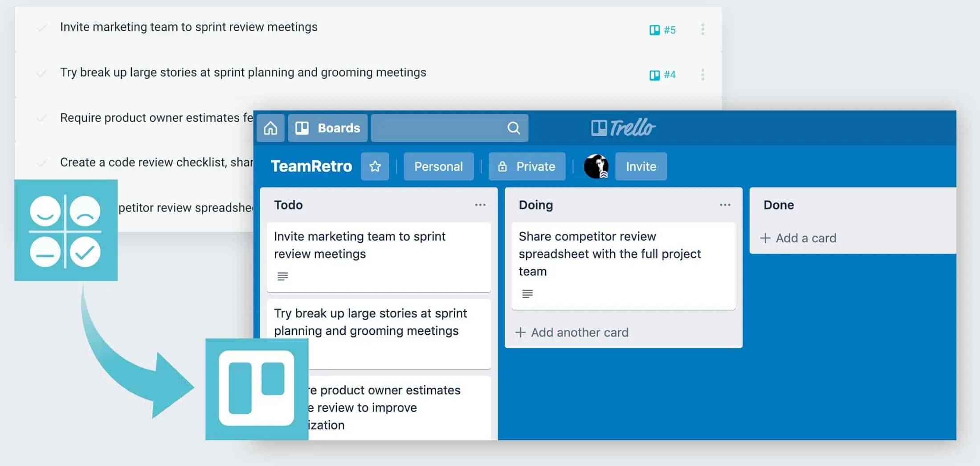The width and height of the screenshot is (980, 466).
Task: Check off Require product owner estimates action
Action: coord(42,118)
